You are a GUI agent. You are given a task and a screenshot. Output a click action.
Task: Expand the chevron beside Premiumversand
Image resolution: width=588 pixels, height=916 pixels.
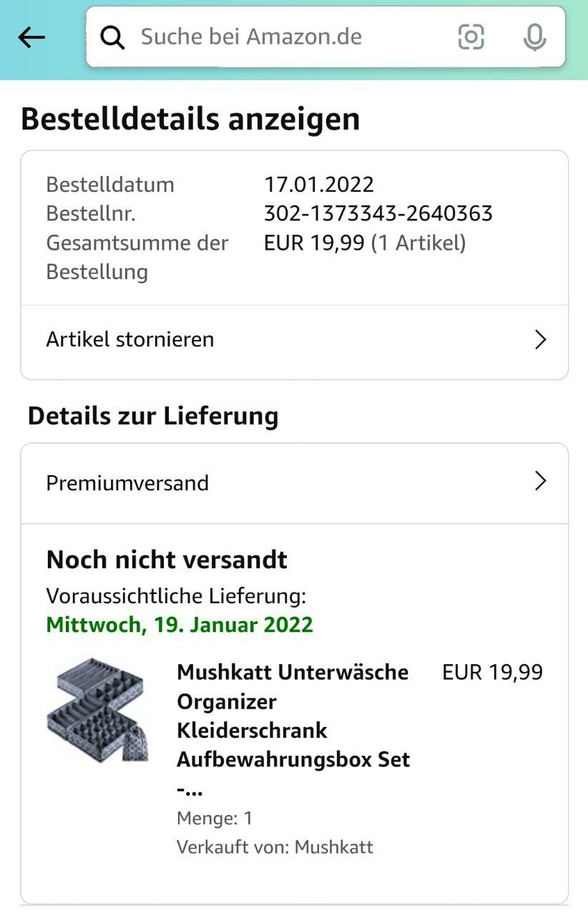541,482
